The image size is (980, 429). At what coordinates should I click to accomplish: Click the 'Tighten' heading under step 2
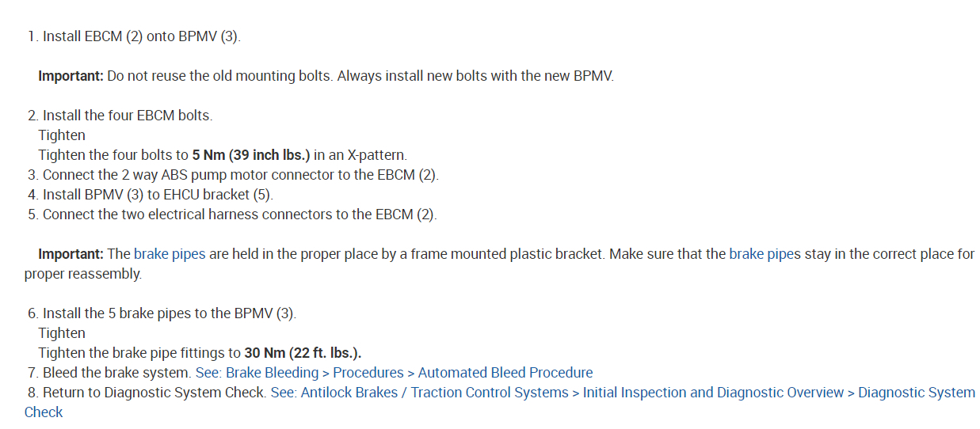(x=62, y=135)
